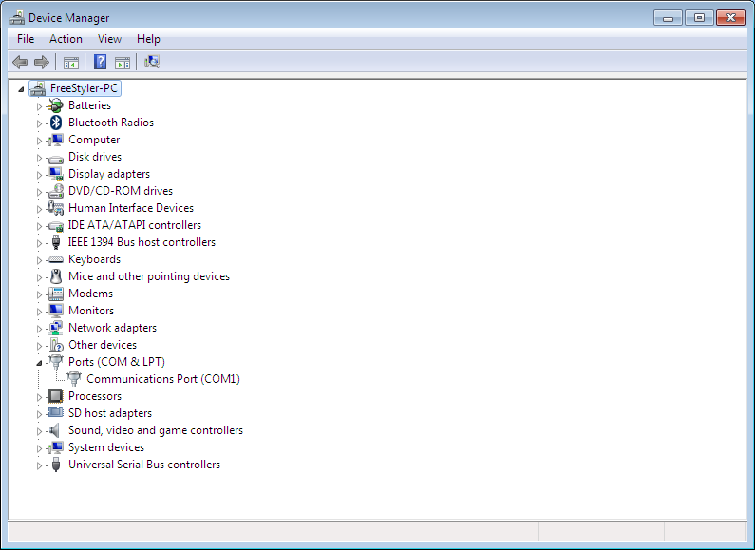
Task: Click the System devices text label
Action: (106, 447)
